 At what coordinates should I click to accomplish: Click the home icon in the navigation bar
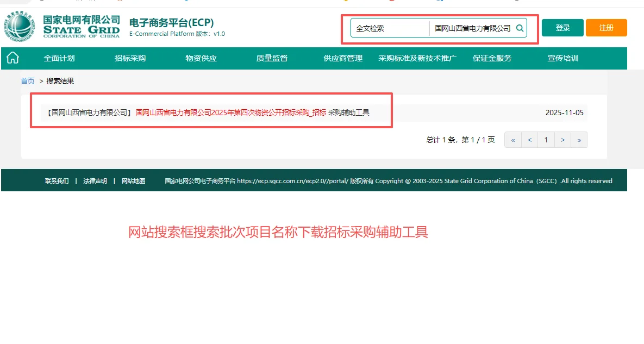[x=12, y=58]
